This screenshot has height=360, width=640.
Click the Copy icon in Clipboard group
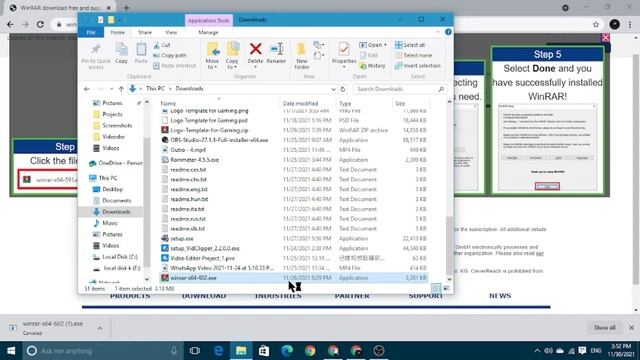121,49
